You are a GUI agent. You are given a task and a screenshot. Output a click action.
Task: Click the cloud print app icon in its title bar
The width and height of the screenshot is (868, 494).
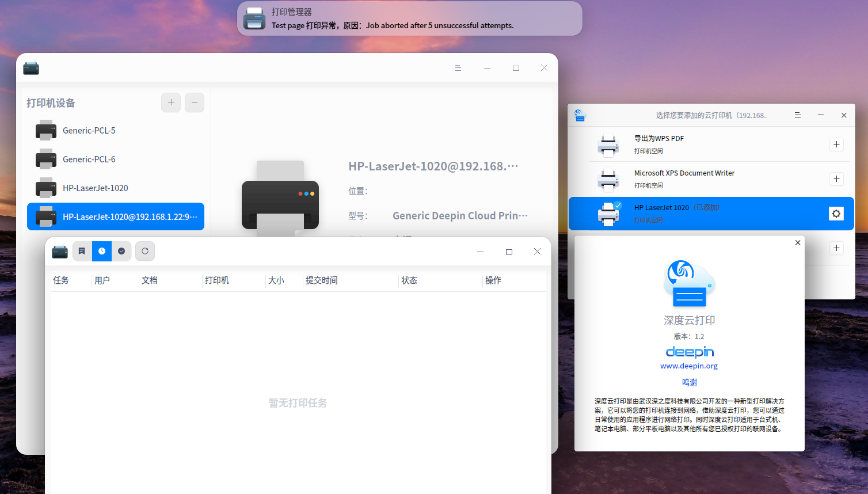coord(580,116)
